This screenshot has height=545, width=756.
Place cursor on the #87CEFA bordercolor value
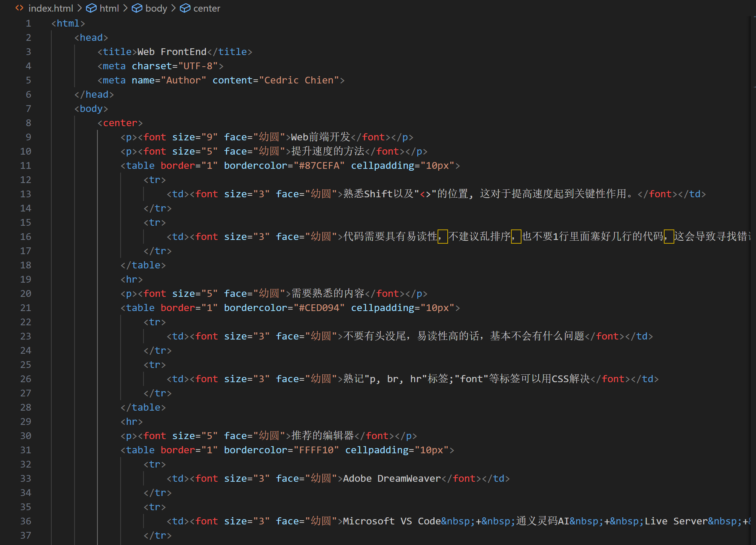point(319,165)
